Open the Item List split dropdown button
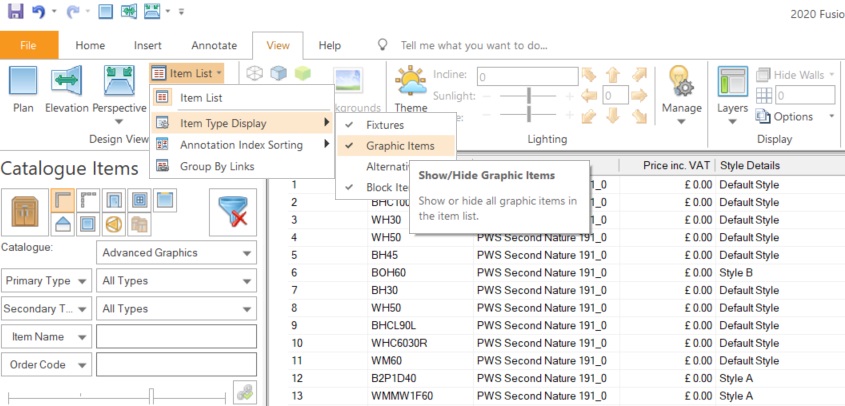845x406 pixels. (x=186, y=73)
